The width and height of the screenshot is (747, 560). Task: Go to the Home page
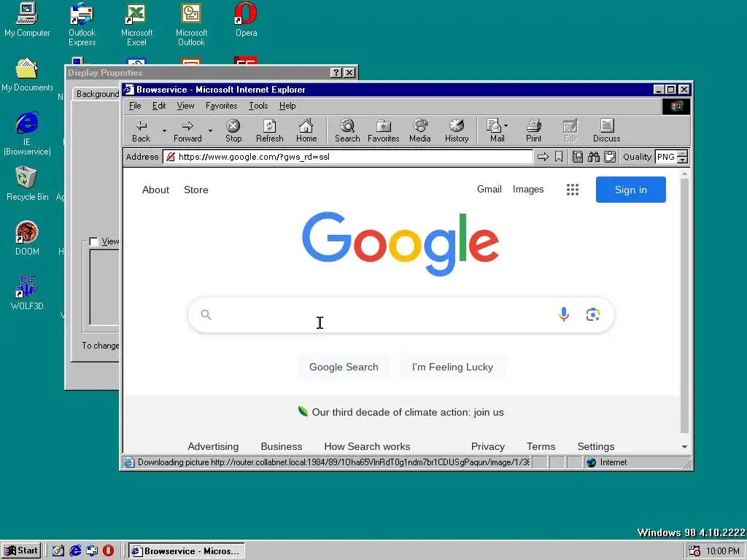[x=306, y=131]
